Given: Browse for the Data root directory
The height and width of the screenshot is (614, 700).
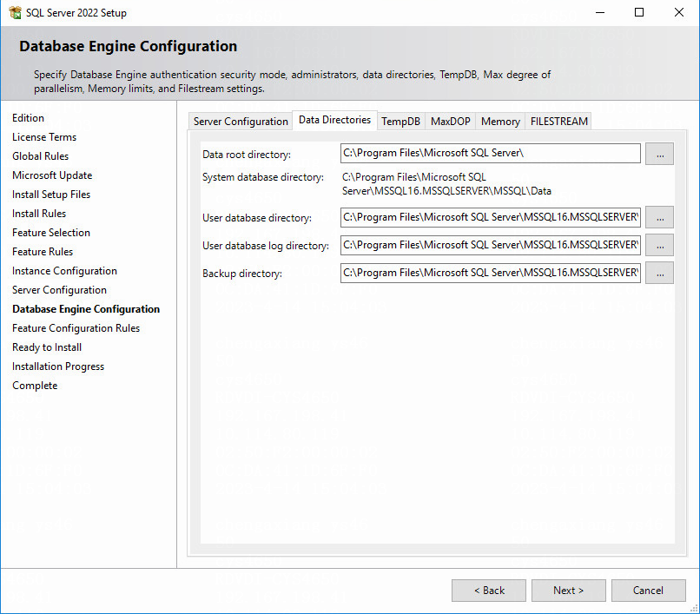Looking at the screenshot, I should click(x=659, y=154).
